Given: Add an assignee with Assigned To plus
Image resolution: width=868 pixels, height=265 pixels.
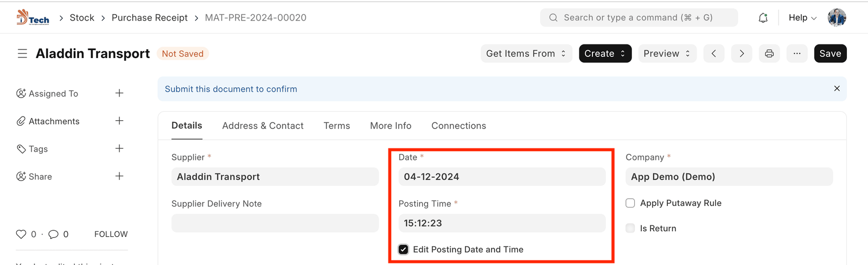Looking at the screenshot, I should (x=119, y=93).
